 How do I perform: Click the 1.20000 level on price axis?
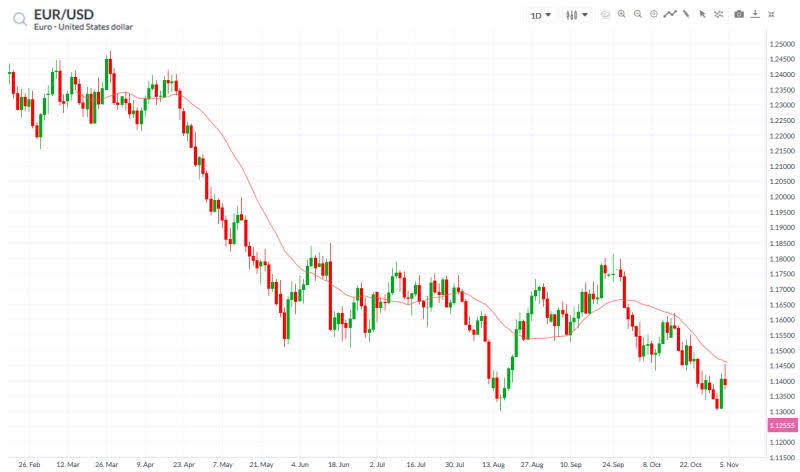782,197
